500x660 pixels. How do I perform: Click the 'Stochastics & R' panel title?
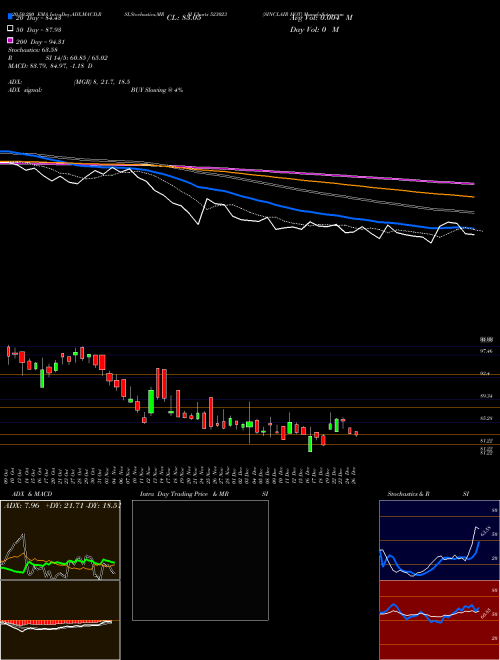click(408, 494)
